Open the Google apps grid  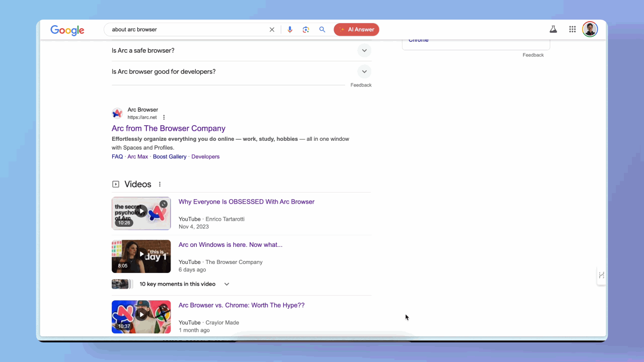573,29
